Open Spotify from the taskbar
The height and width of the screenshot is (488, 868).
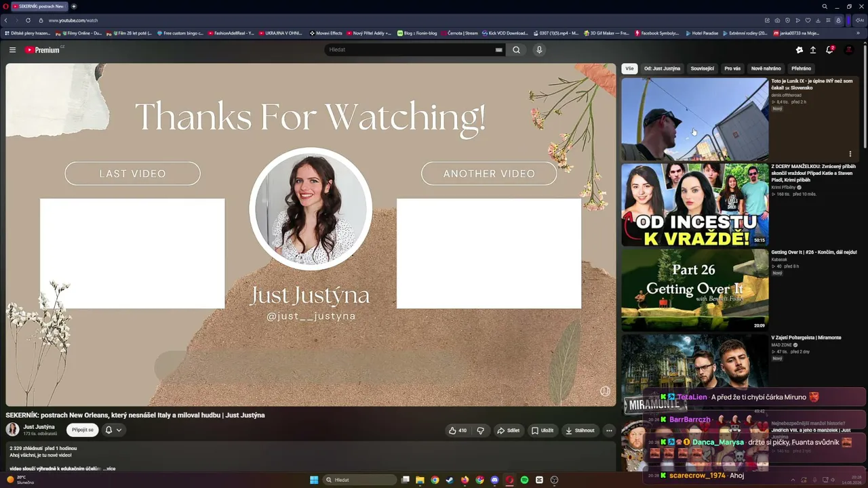tap(524, 480)
